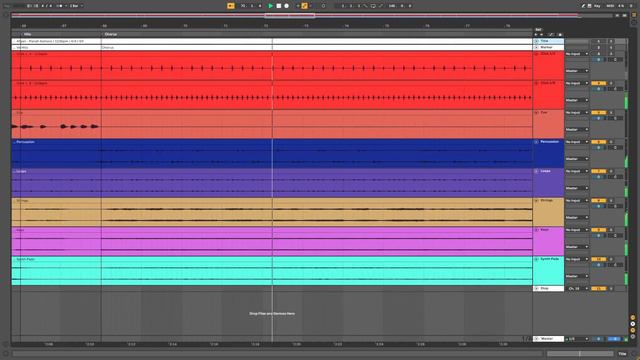
Task: Click the Session Record circle button
Action: coord(323,6)
